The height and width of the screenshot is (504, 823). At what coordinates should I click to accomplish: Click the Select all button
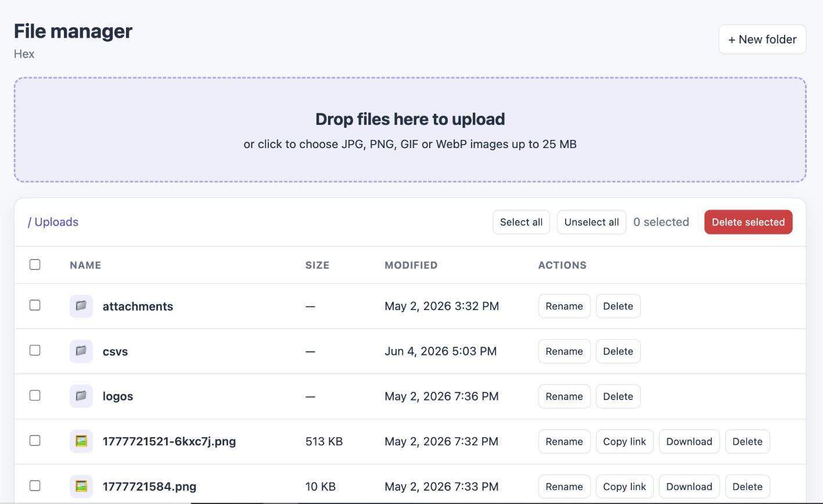click(x=521, y=222)
